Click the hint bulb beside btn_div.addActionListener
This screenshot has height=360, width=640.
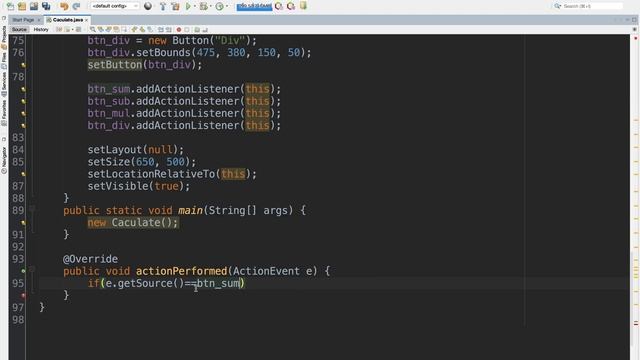click(23, 125)
